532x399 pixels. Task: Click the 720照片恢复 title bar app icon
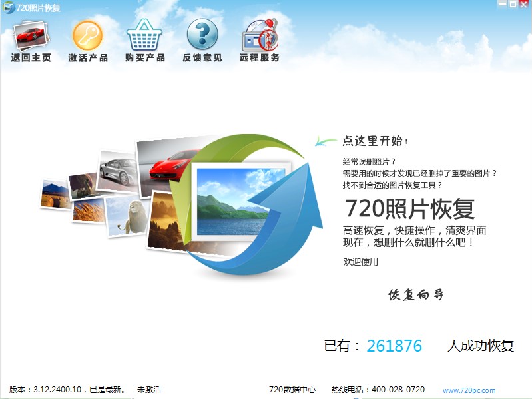[x=8, y=7]
